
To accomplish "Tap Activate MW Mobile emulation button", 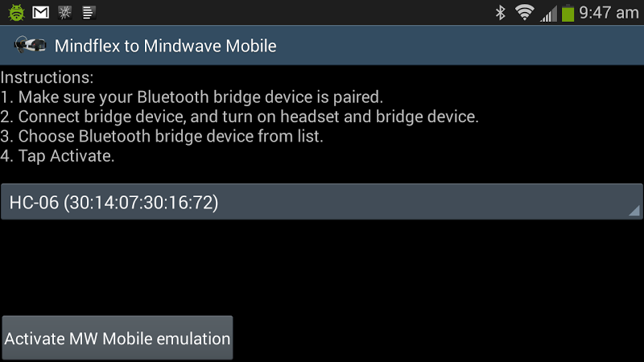I will (118, 338).
